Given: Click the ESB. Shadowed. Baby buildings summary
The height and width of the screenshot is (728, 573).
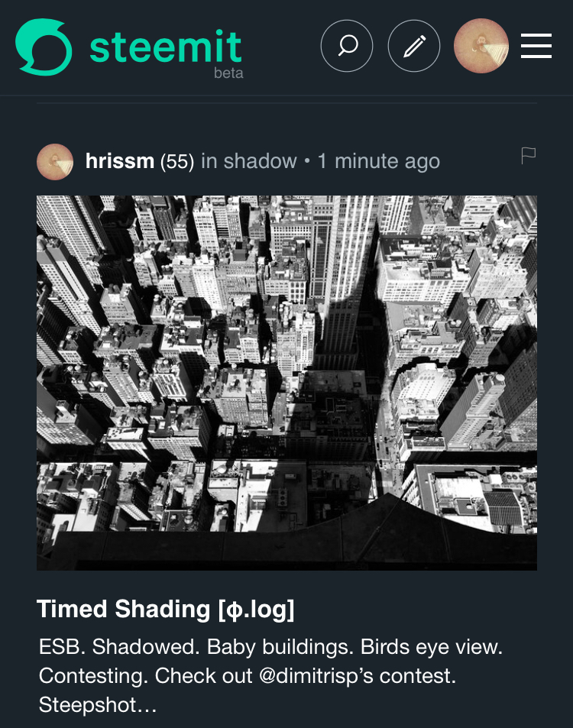Looking at the screenshot, I should tap(270, 648).
